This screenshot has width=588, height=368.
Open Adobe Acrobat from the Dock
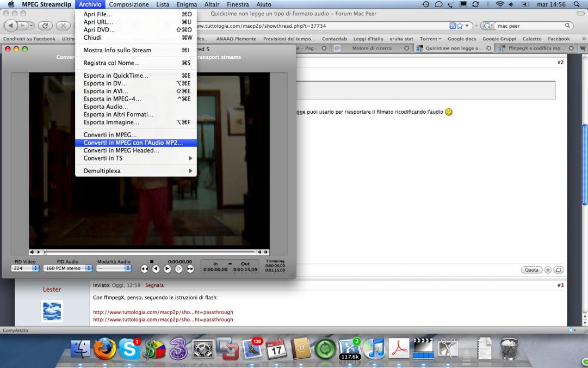[398, 349]
